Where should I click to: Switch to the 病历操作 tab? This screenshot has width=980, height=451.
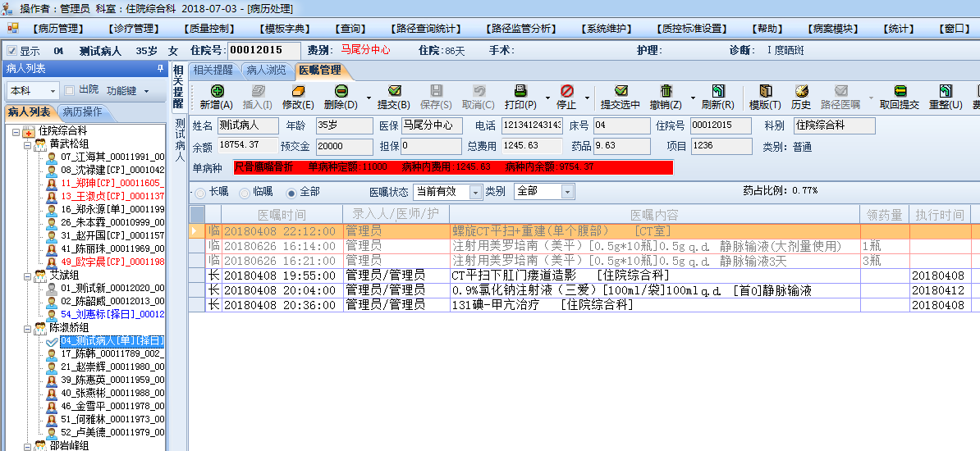(x=82, y=112)
